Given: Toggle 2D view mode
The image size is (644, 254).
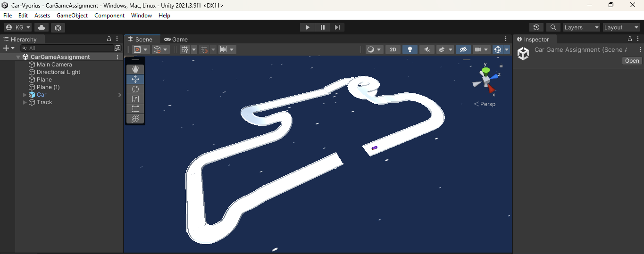Looking at the screenshot, I should coord(393,49).
